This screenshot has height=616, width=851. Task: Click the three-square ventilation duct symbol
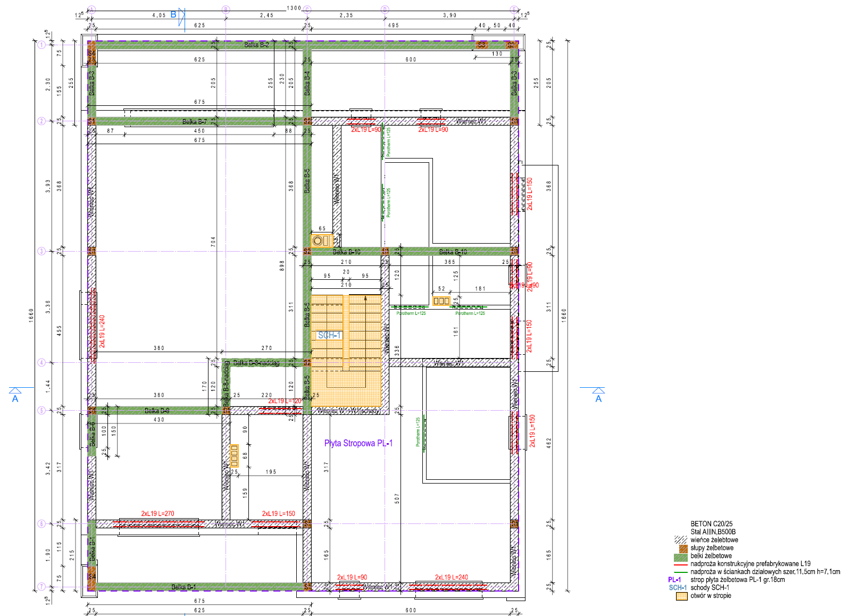coord(441,301)
